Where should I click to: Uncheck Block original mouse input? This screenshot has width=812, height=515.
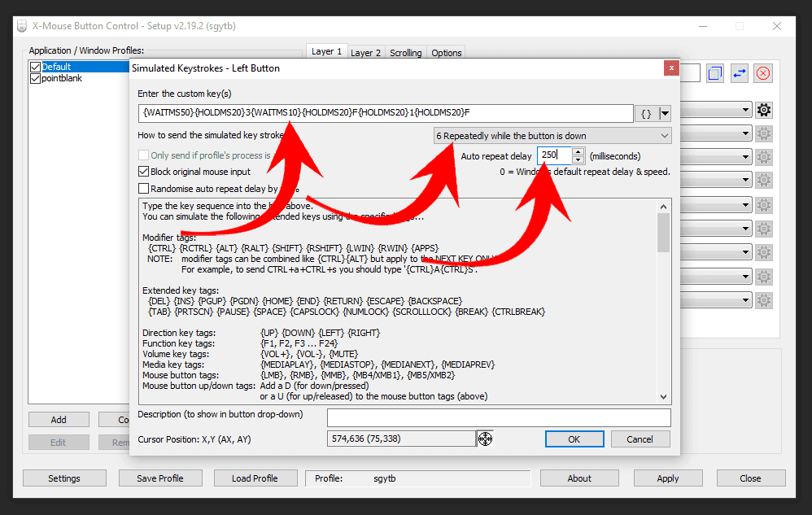[143, 172]
